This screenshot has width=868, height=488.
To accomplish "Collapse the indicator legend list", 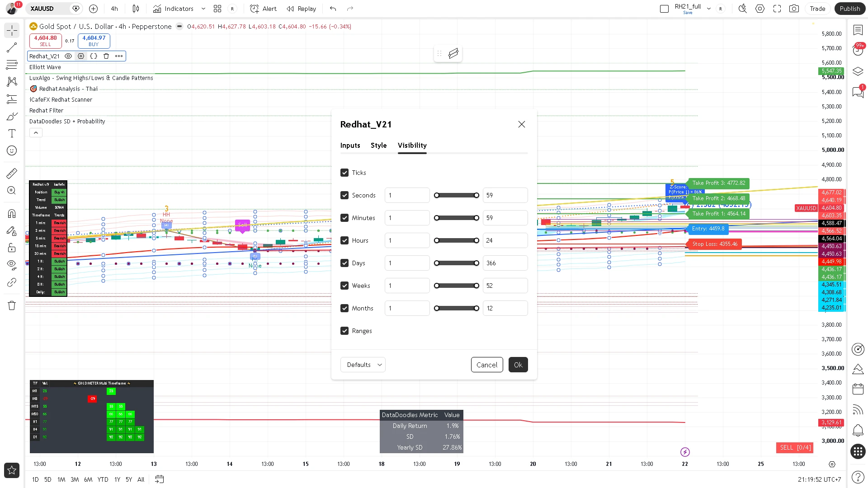I will (x=36, y=132).
